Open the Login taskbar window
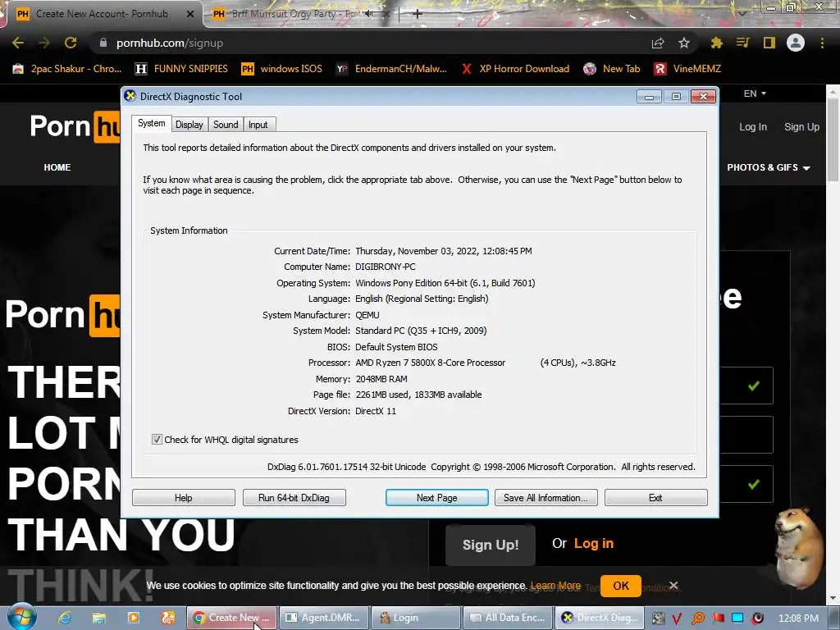 coord(416,618)
